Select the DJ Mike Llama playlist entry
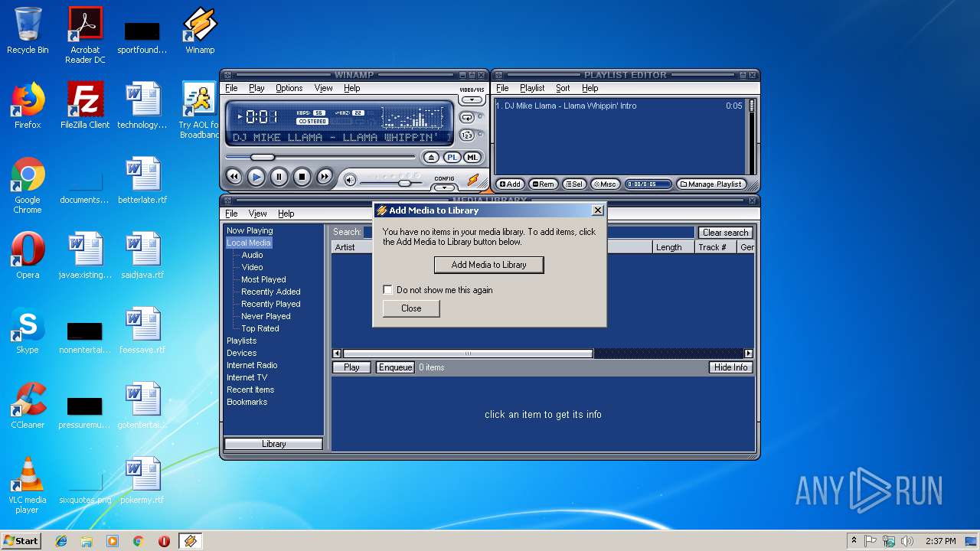980x551 pixels. 620,106
